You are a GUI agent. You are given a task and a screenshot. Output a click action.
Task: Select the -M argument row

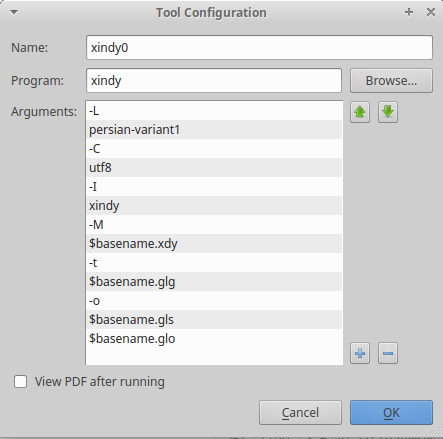(x=214, y=225)
